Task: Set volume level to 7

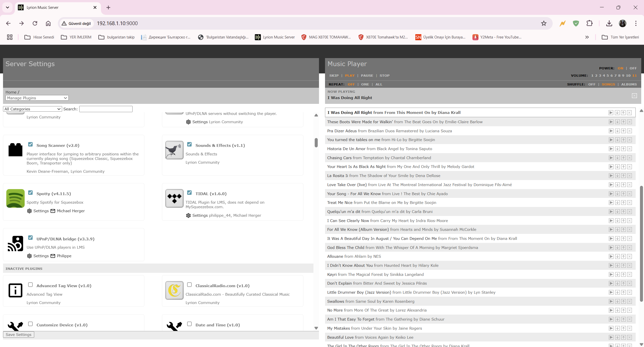Action: coord(615,75)
